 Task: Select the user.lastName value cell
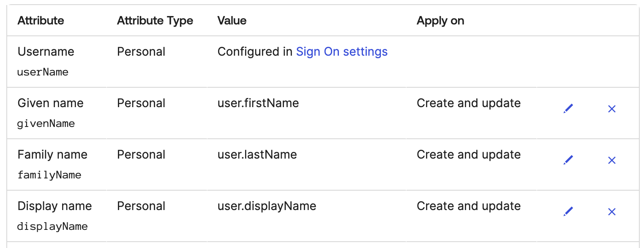(x=257, y=154)
